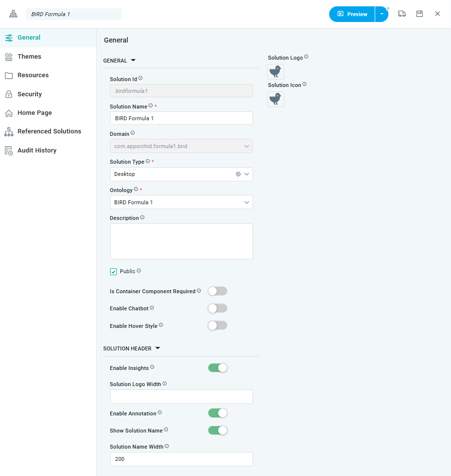Click the save disk icon
Viewport: 451px width, 476px height.
(419, 14)
